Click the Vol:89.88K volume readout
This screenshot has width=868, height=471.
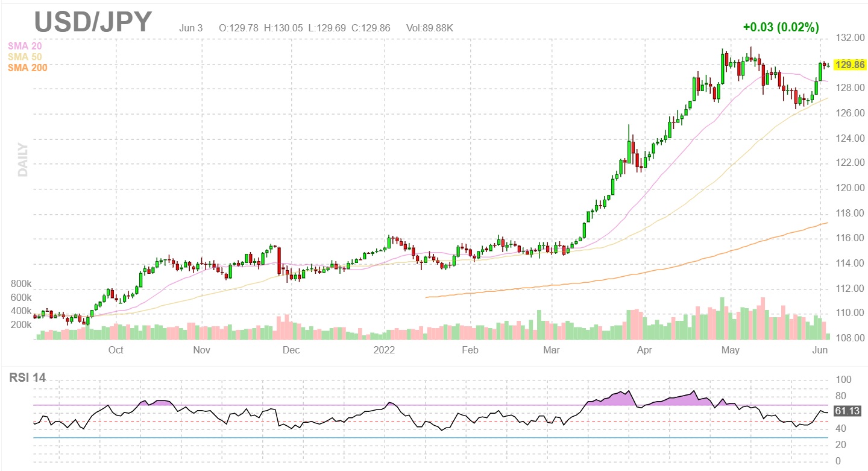tap(429, 28)
